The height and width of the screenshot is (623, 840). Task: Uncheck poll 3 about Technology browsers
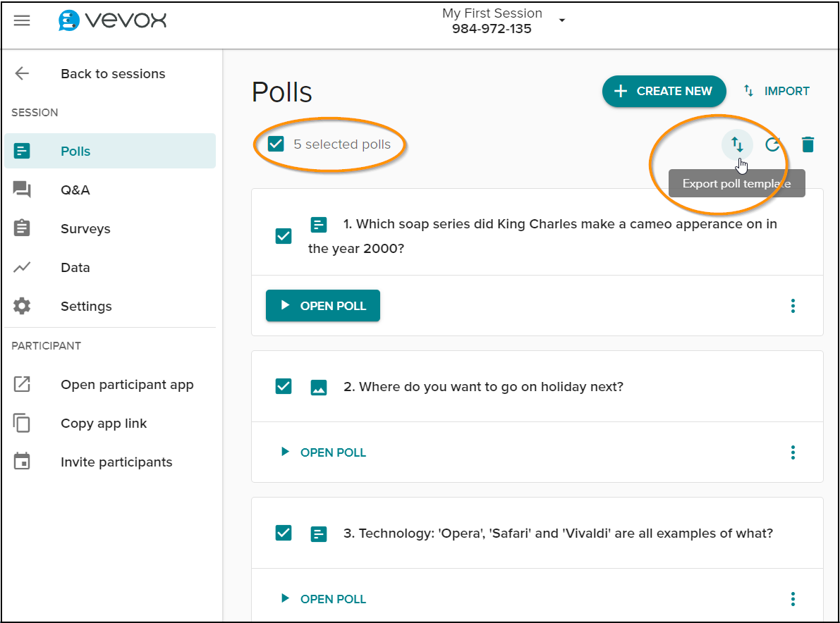[283, 533]
